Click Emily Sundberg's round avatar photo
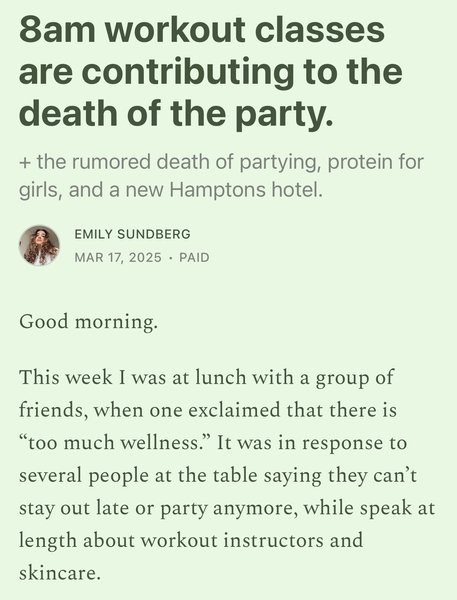The image size is (457, 600). pos(39,245)
